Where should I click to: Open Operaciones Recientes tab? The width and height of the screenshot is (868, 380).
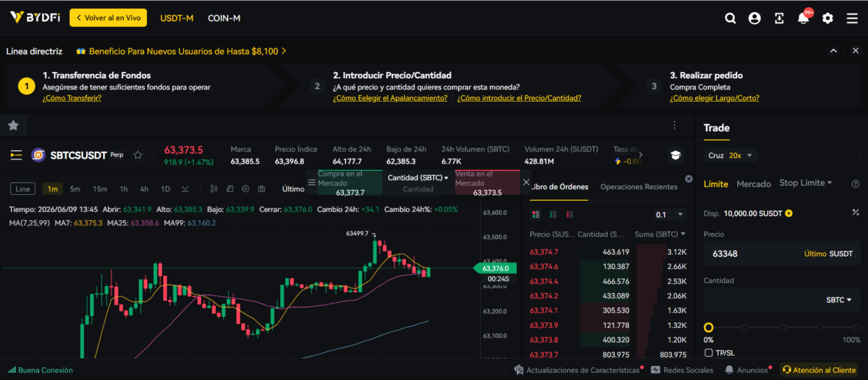[638, 186]
